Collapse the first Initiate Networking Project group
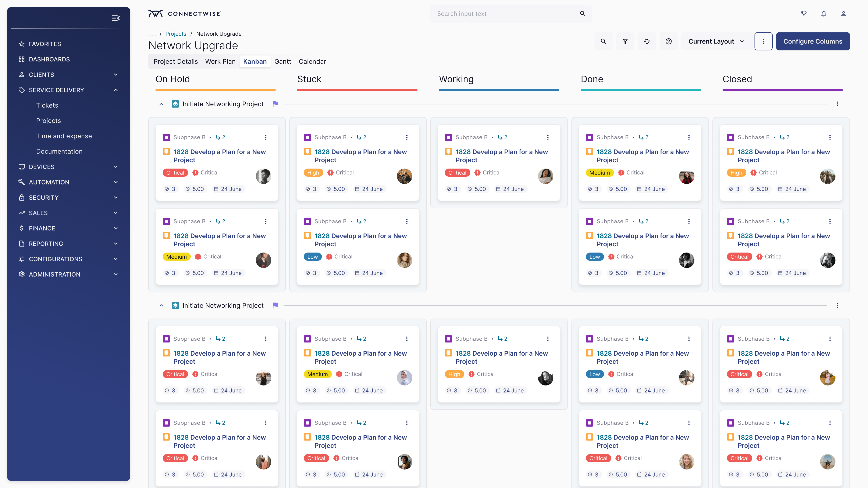868x488 pixels. [x=161, y=104]
